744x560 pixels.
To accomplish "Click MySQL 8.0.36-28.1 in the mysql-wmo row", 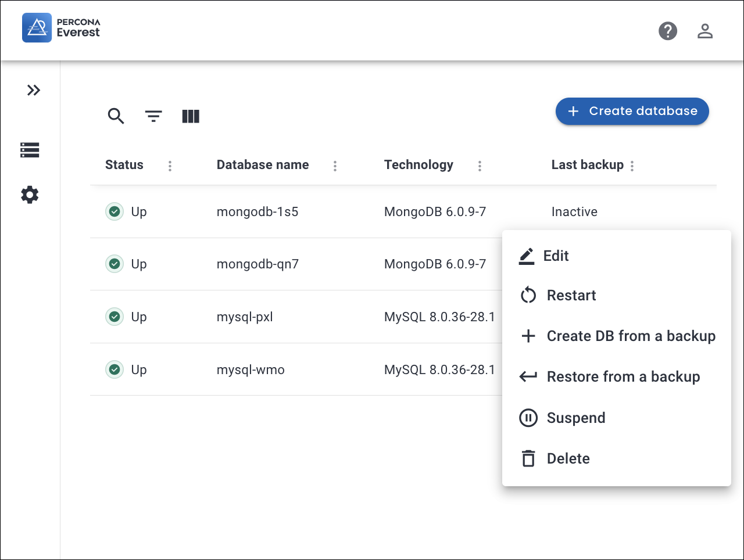I will pos(439,370).
